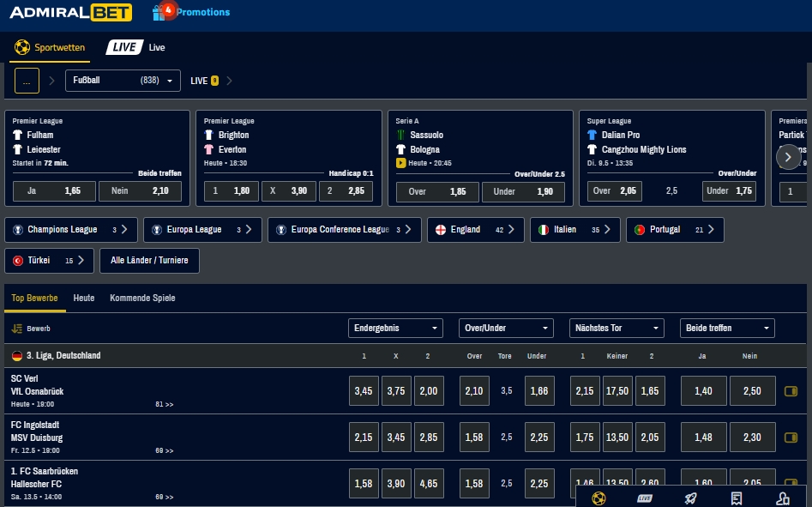Image resolution: width=812 pixels, height=507 pixels.
Task: Bet Ja 1,65 on Fulham vs Leicester
Action: pyautogui.click(x=54, y=191)
